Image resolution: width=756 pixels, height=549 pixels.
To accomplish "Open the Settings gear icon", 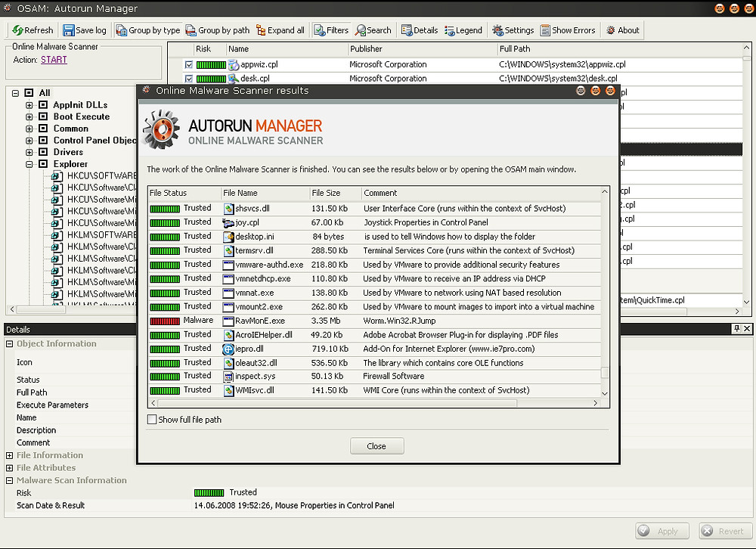I will 497,30.
